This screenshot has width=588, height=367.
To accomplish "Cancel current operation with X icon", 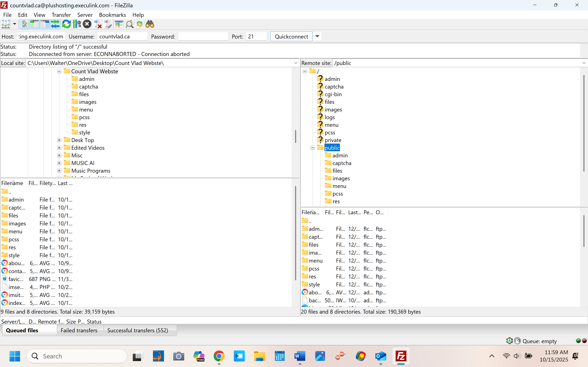I will tap(87, 24).
